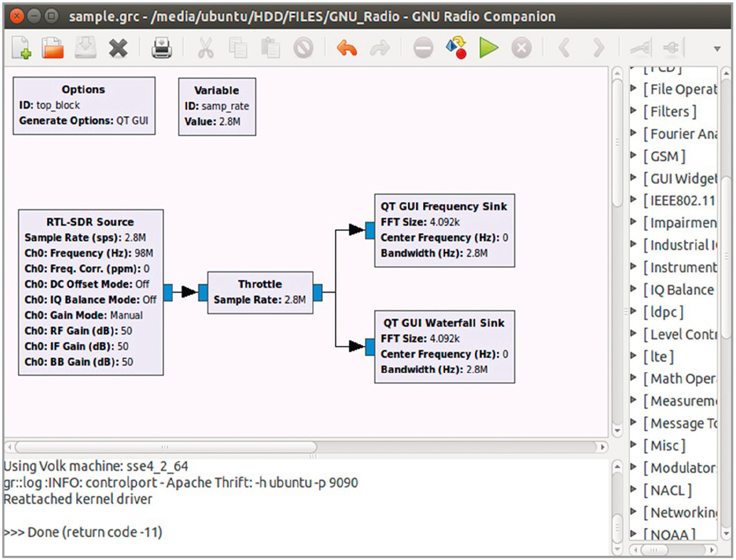Select the Throttle block

260,292
